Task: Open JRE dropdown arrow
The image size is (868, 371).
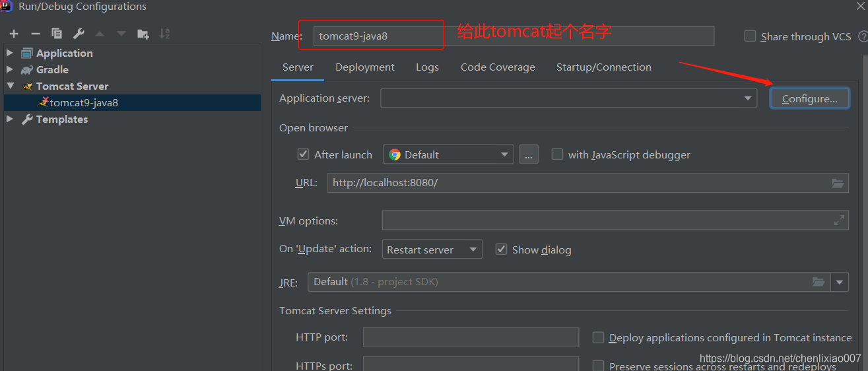Action: [x=840, y=282]
